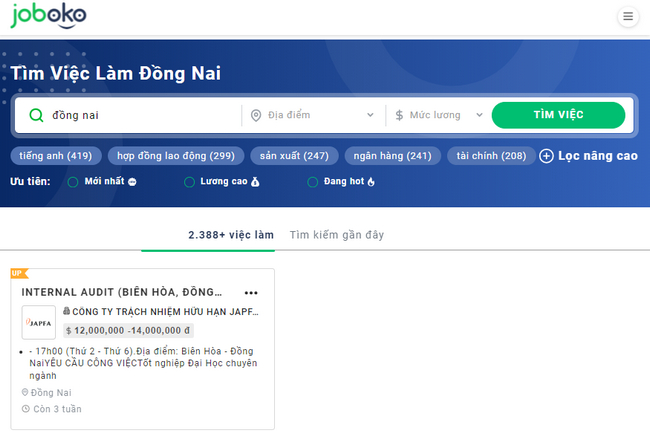Click the Đồng Nai location text on card
This screenshot has width=650, height=431.
point(51,392)
